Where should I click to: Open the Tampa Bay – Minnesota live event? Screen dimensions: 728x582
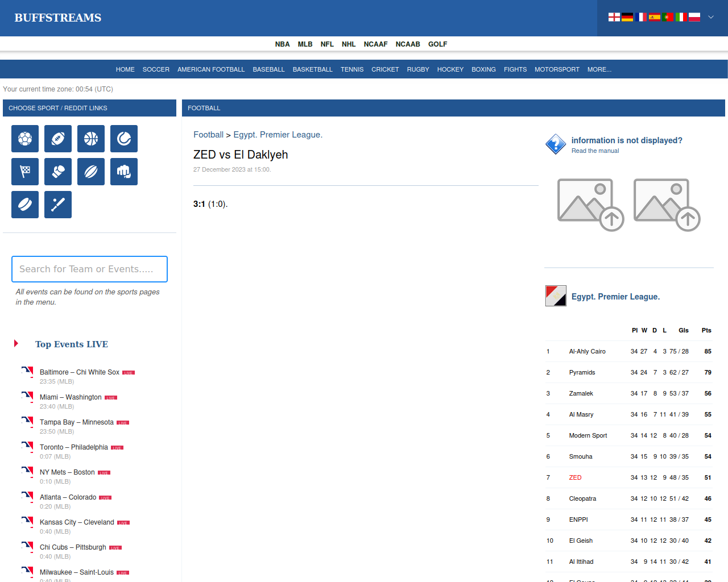tap(77, 422)
